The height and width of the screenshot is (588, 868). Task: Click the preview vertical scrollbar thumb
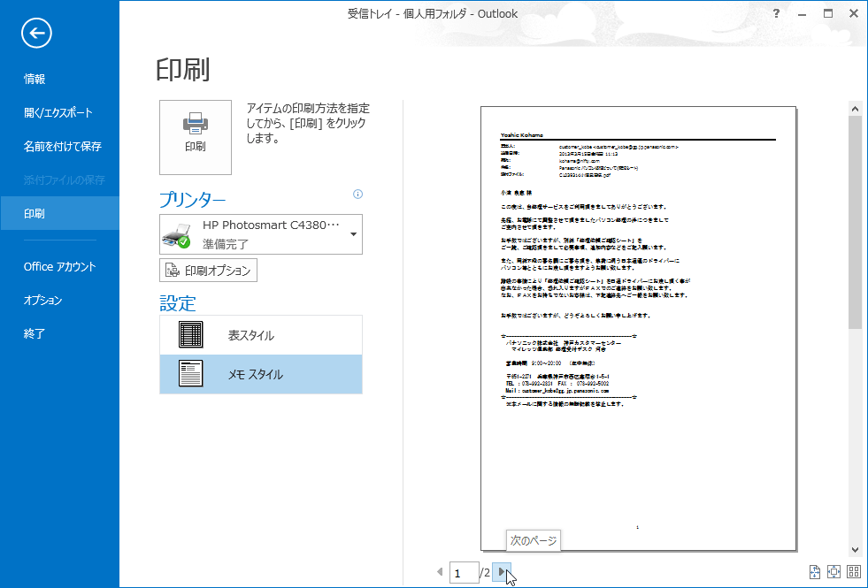click(855, 222)
